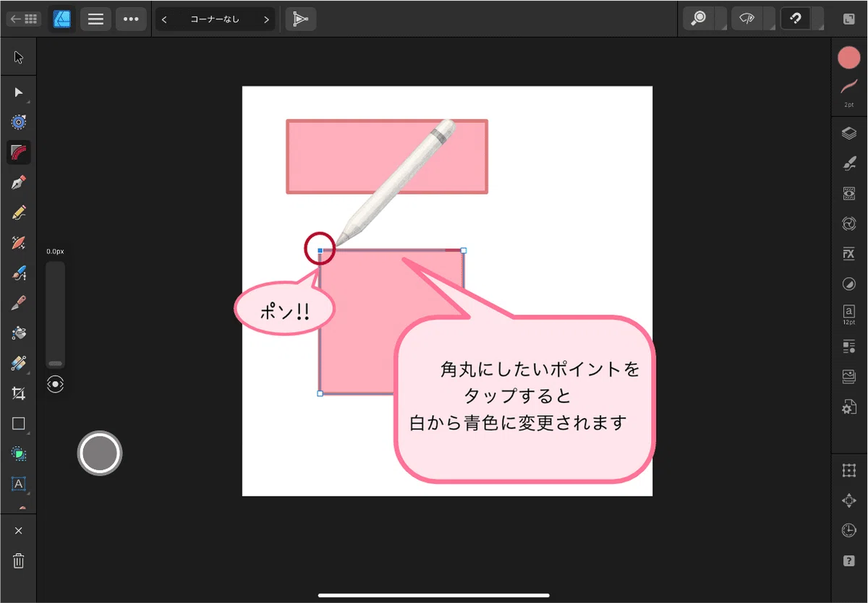This screenshot has height=603, width=868.
Task: Click the round on-screen joystick button
Action: (100, 453)
